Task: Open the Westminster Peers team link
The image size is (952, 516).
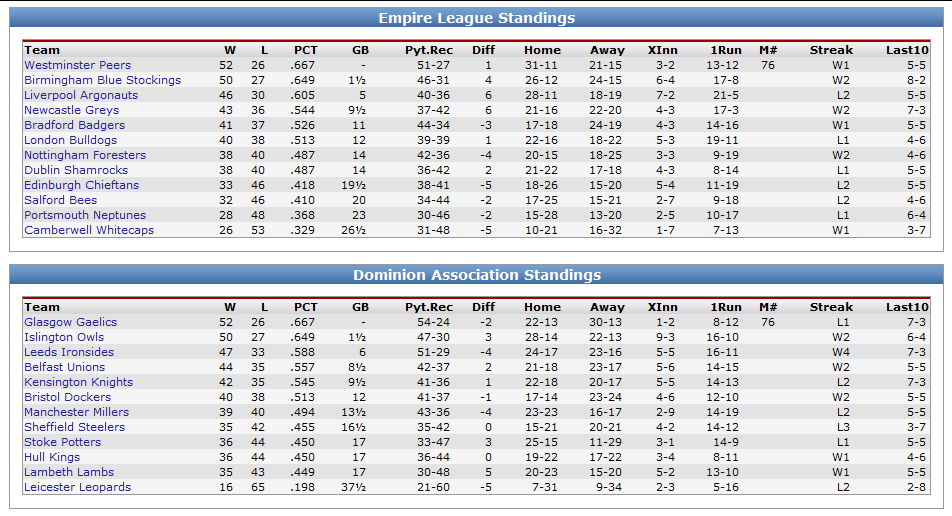Action: (77, 65)
